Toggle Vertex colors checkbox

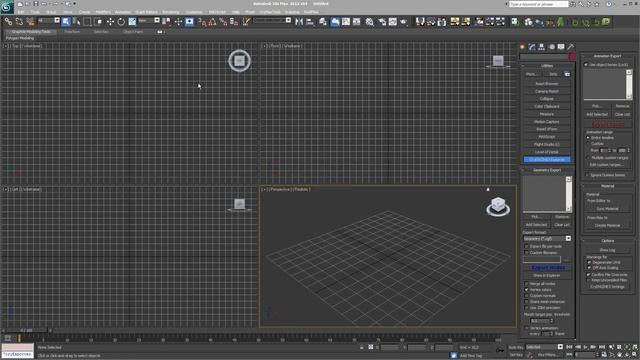click(527, 289)
